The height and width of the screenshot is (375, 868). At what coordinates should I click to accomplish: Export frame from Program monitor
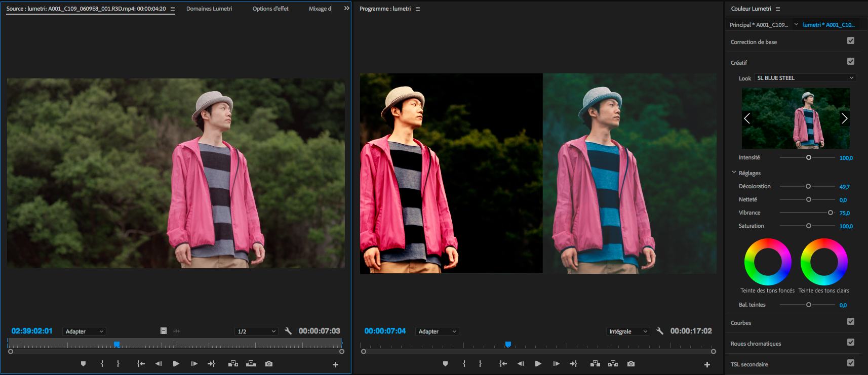click(631, 364)
